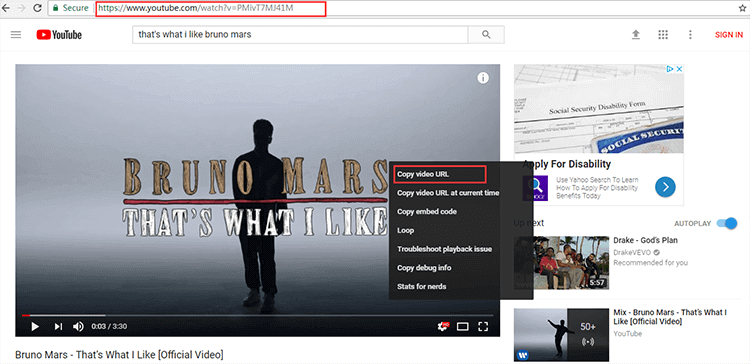Open the YouTube apps grid icon
Image resolution: width=750 pixels, height=364 pixels.
663,35
